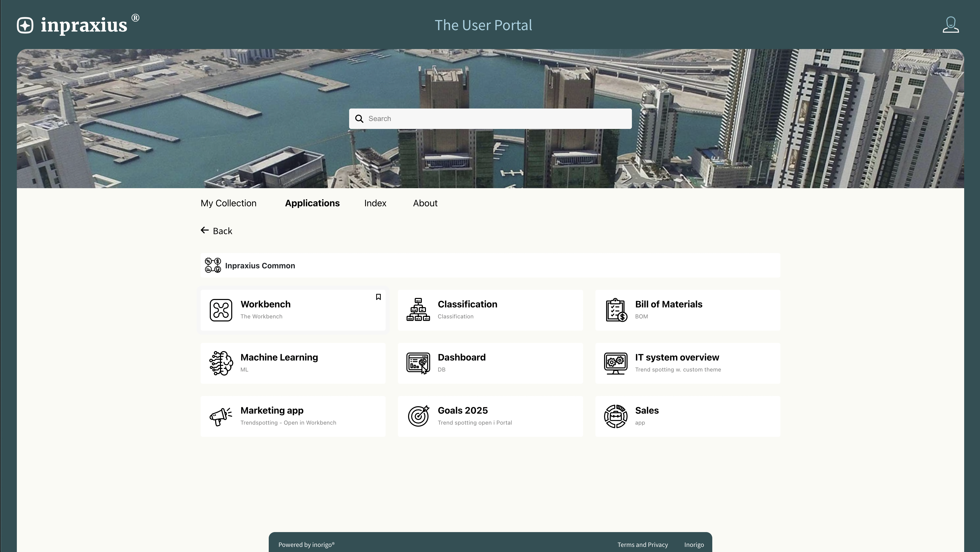This screenshot has height=552, width=980.
Task: Click the Dashboard screen icon
Action: pos(418,363)
